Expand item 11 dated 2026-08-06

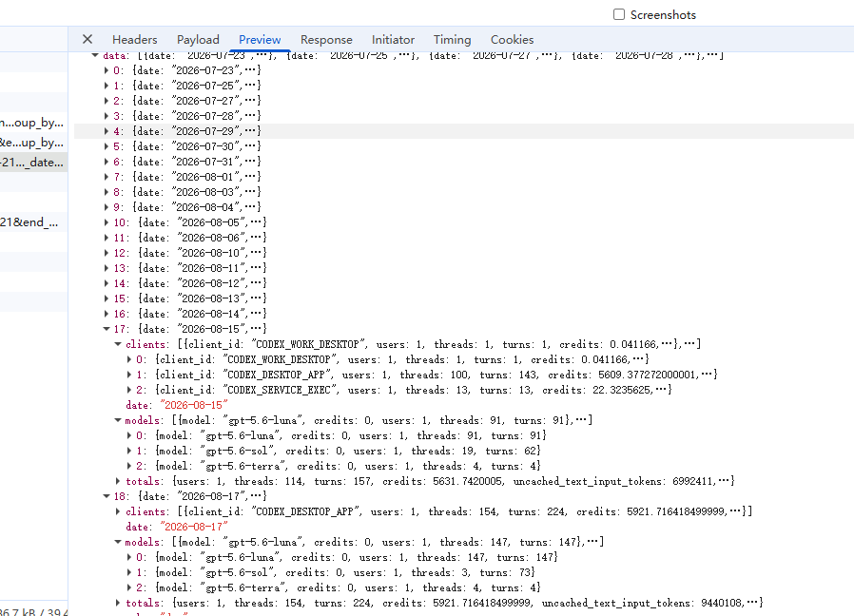pyautogui.click(x=107, y=238)
